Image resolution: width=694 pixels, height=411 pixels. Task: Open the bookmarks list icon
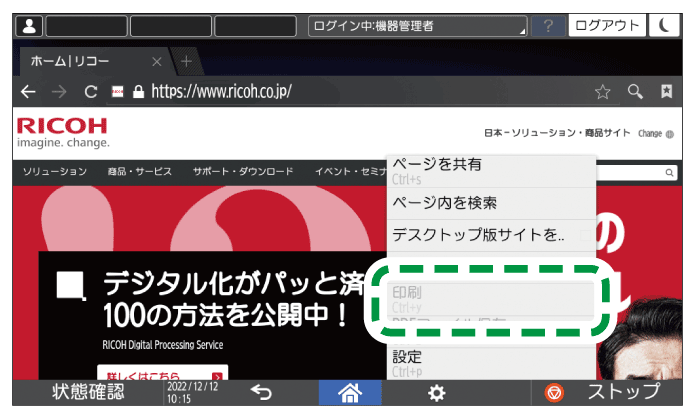(666, 92)
